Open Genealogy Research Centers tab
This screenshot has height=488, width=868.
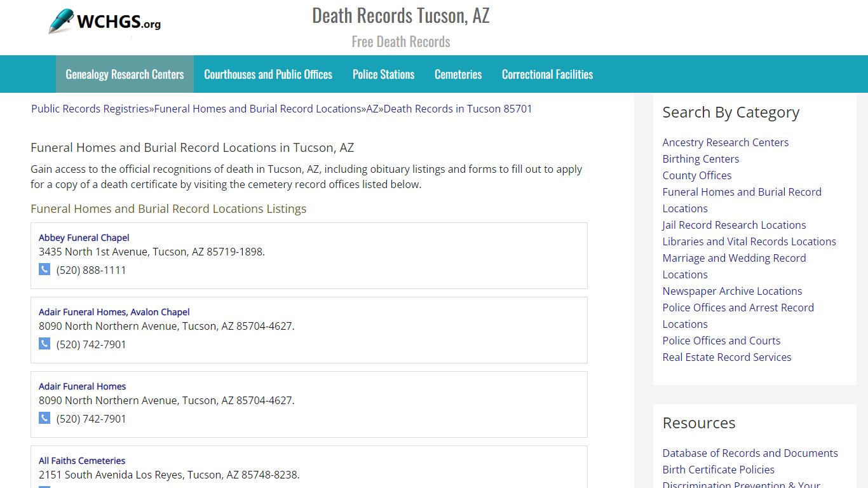[x=125, y=74]
